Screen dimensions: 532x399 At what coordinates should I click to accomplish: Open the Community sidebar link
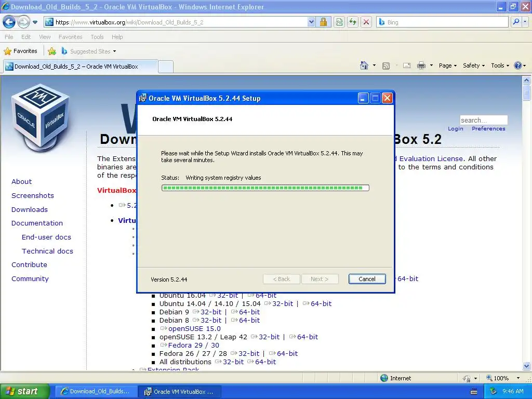(30, 278)
